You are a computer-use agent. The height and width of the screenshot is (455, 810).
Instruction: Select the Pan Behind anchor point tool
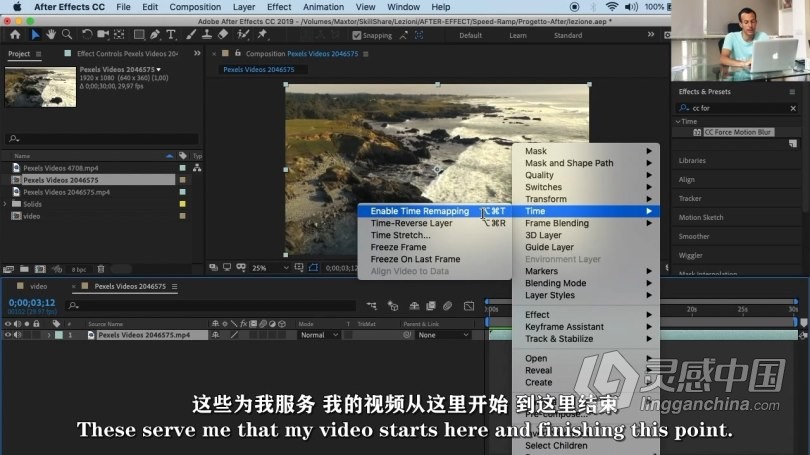click(119, 35)
